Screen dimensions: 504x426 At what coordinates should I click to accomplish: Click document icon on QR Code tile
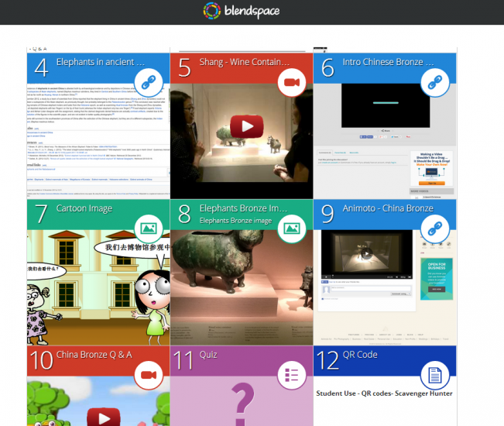tap(435, 375)
